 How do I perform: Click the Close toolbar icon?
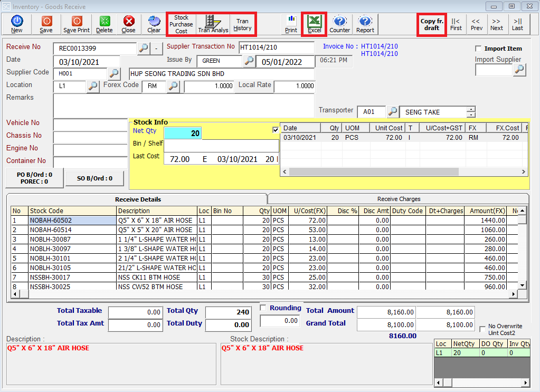[128, 24]
